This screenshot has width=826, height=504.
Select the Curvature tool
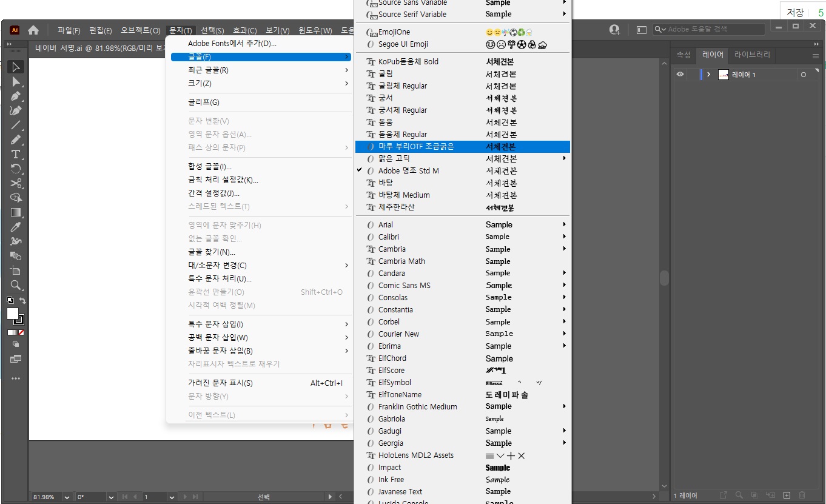[16, 111]
